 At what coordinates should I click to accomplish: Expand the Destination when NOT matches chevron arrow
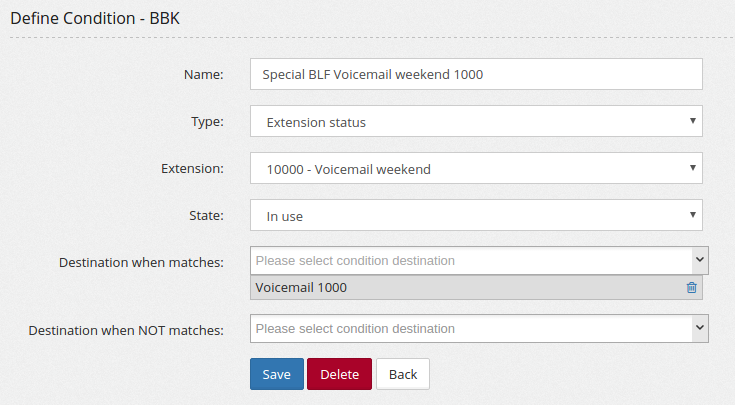point(699,329)
